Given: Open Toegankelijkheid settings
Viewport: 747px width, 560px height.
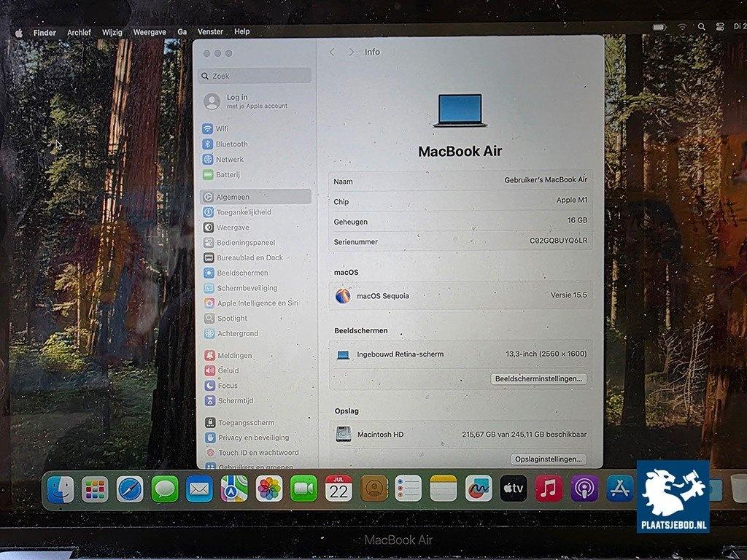Looking at the screenshot, I should (x=237, y=212).
